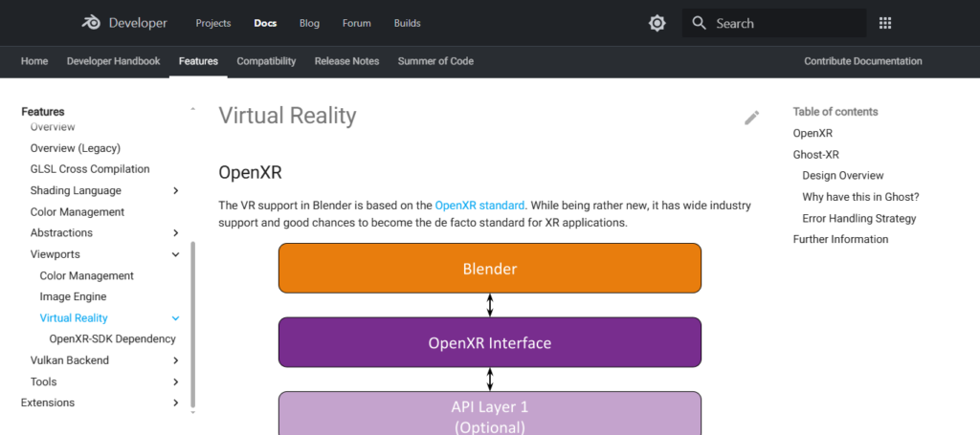The height and width of the screenshot is (435, 980).
Task: Open top-level Color Management sidebar entry
Action: click(78, 211)
